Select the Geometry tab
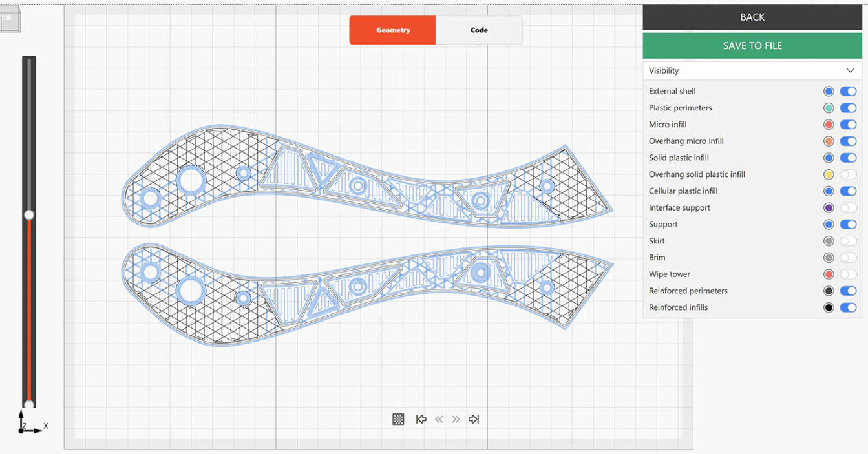The height and width of the screenshot is (454, 868). coord(392,30)
